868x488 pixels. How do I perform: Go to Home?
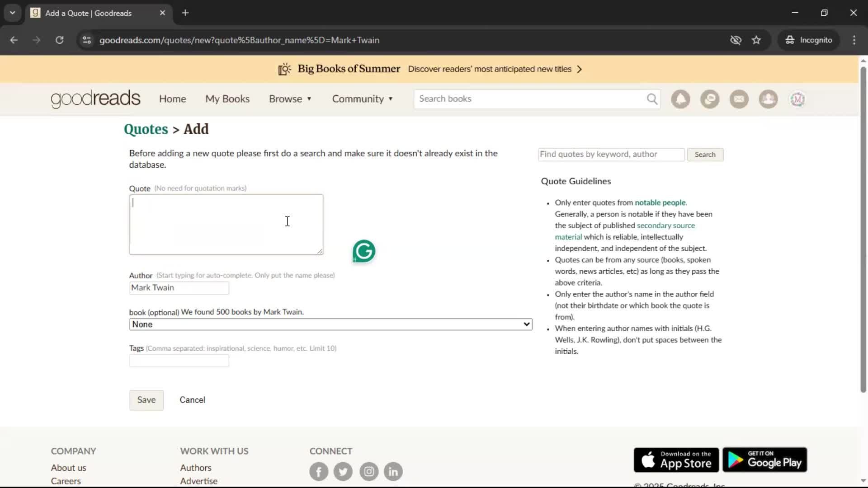172,99
